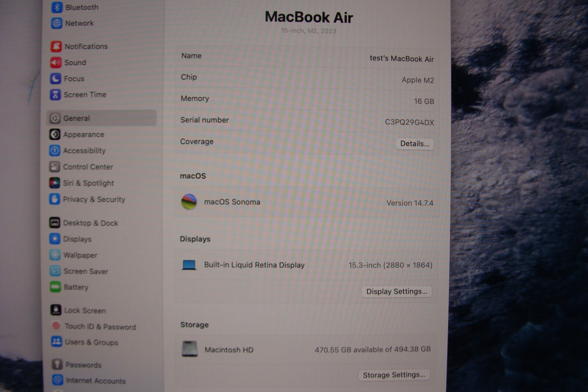Click the Touch ID fingerprint icon
Screen dimensions: 588x392
56,326
